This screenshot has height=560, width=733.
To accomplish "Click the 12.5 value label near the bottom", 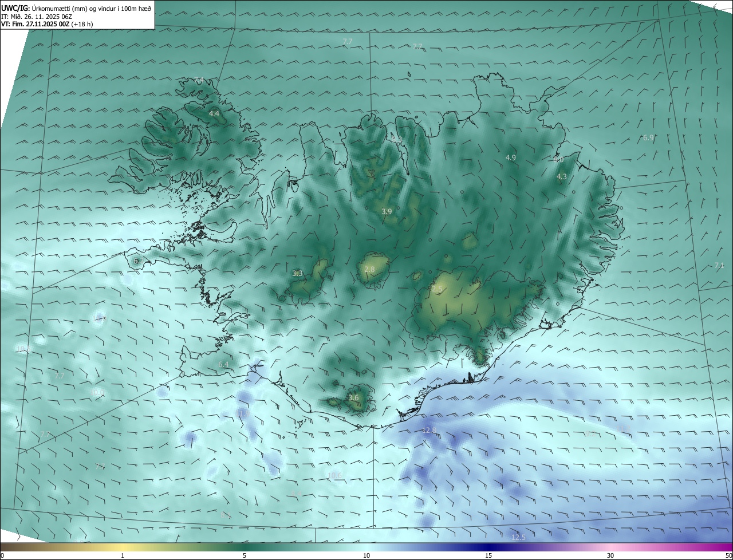I will tap(518, 537).
